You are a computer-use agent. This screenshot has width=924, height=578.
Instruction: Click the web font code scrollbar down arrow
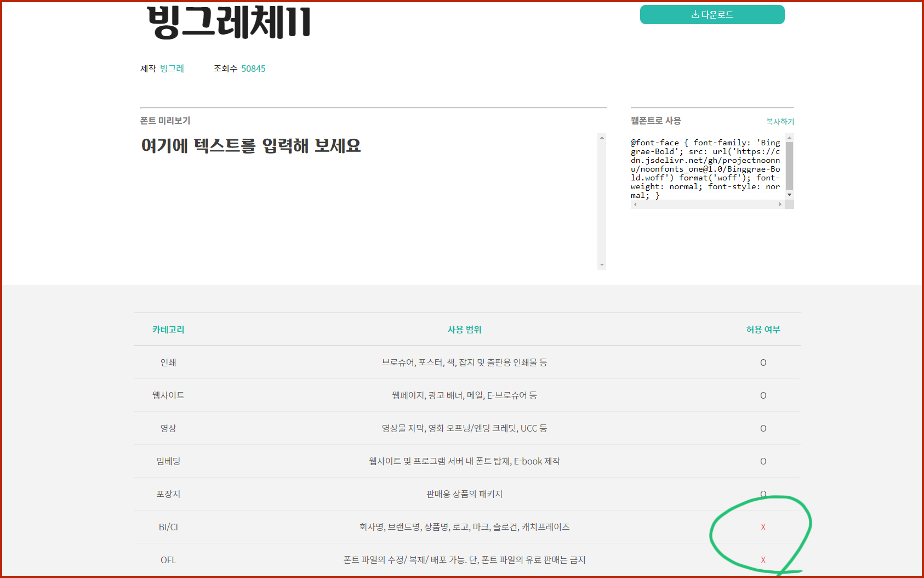(x=789, y=195)
